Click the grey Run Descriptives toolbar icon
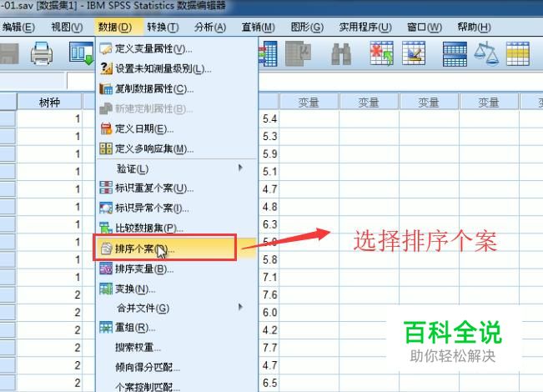The image size is (543, 392). click(x=298, y=53)
